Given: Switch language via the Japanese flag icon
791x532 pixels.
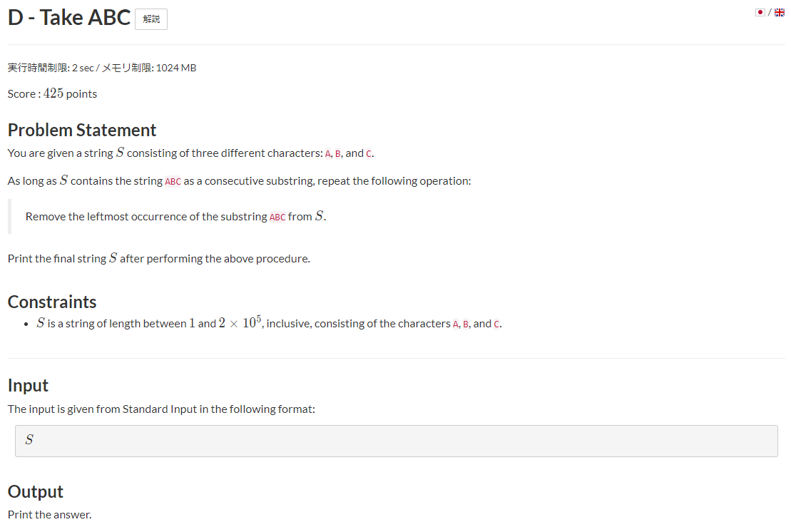Looking at the screenshot, I should 760,13.
